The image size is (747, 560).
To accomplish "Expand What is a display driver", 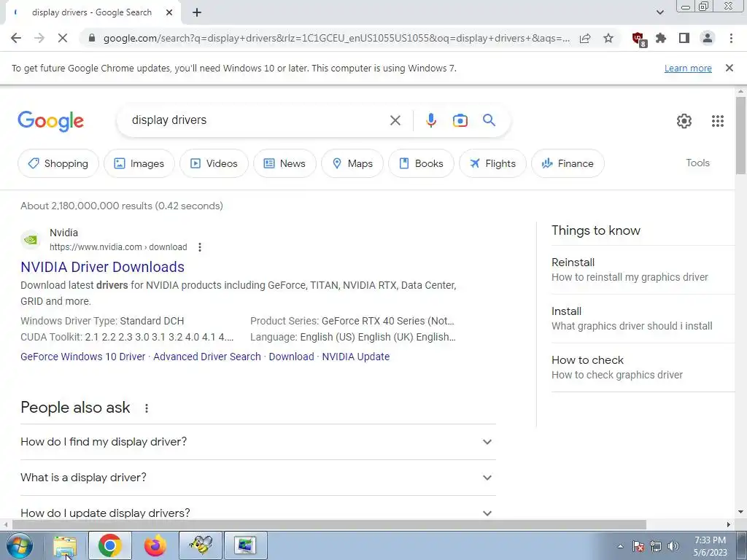I will tap(258, 478).
